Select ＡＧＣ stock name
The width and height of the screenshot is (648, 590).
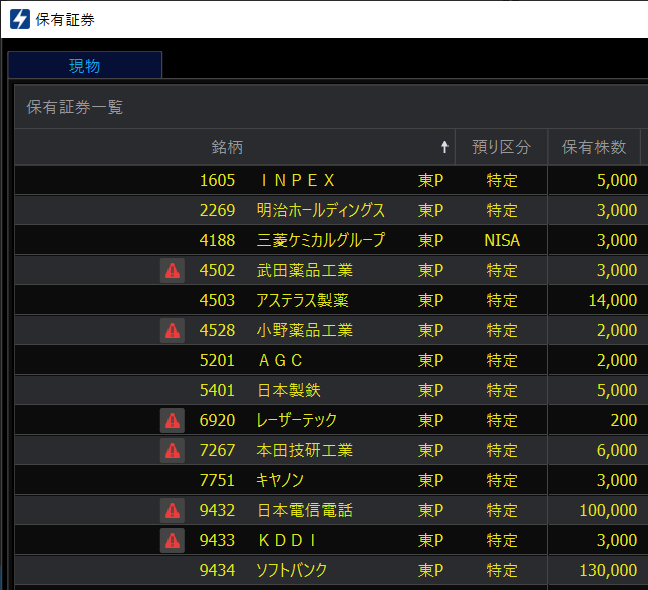(281, 361)
